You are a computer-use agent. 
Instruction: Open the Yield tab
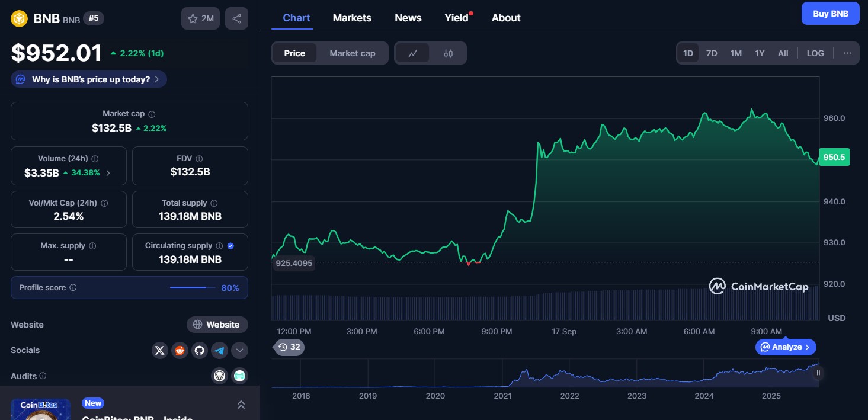coord(457,18)
